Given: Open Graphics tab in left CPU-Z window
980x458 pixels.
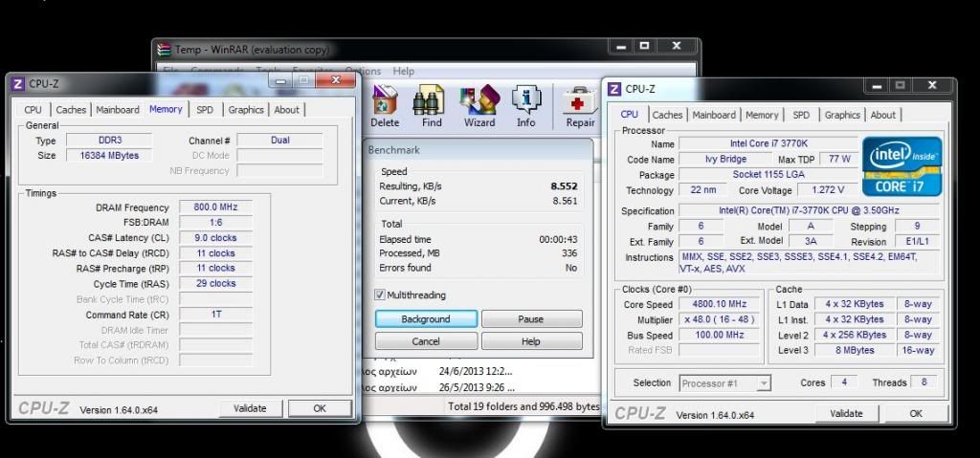Looking at the screenshot, I should 246,109.
